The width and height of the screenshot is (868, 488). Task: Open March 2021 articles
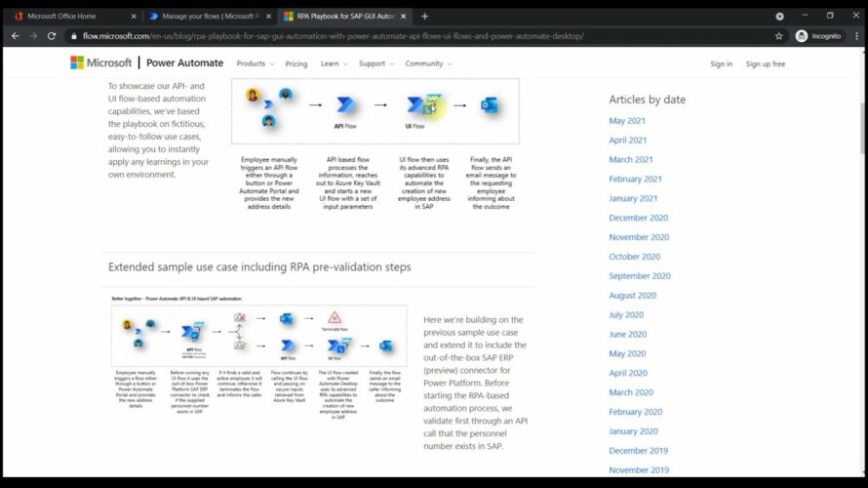pyautogui.click(x=631, y=159)
